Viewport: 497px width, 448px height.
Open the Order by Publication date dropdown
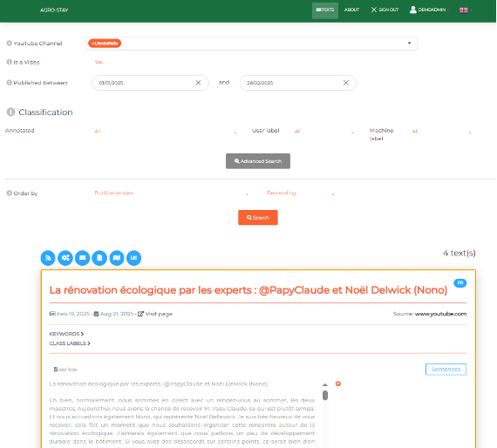(x=172, y=193)
